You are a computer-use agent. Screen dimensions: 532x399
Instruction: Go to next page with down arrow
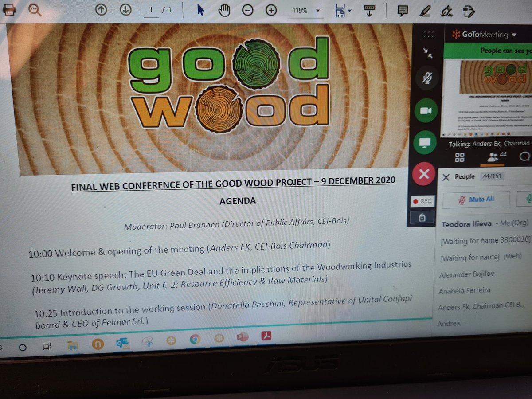[x=125, y=10]
